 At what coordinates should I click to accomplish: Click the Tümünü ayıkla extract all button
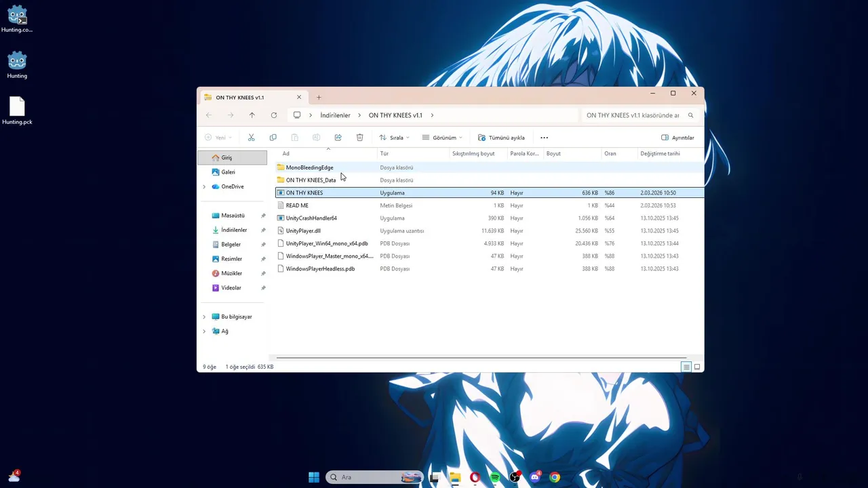point(501,138)
